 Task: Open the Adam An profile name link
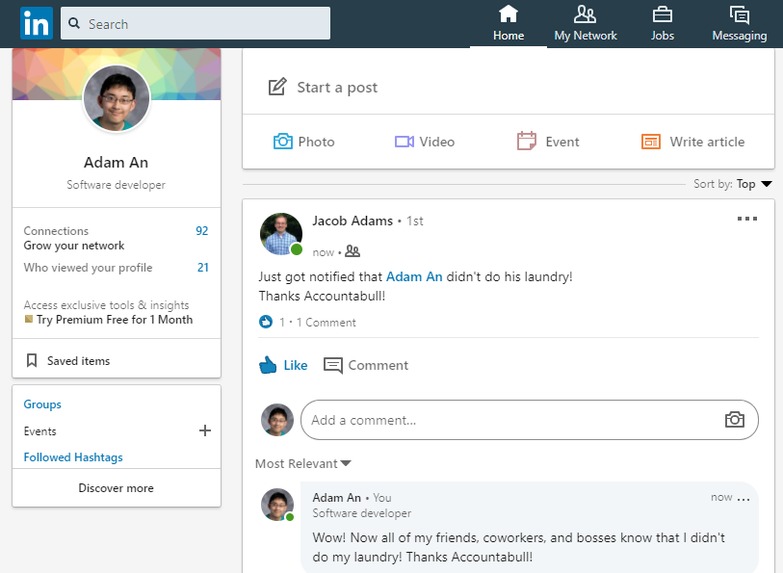(x=116, y=162)
